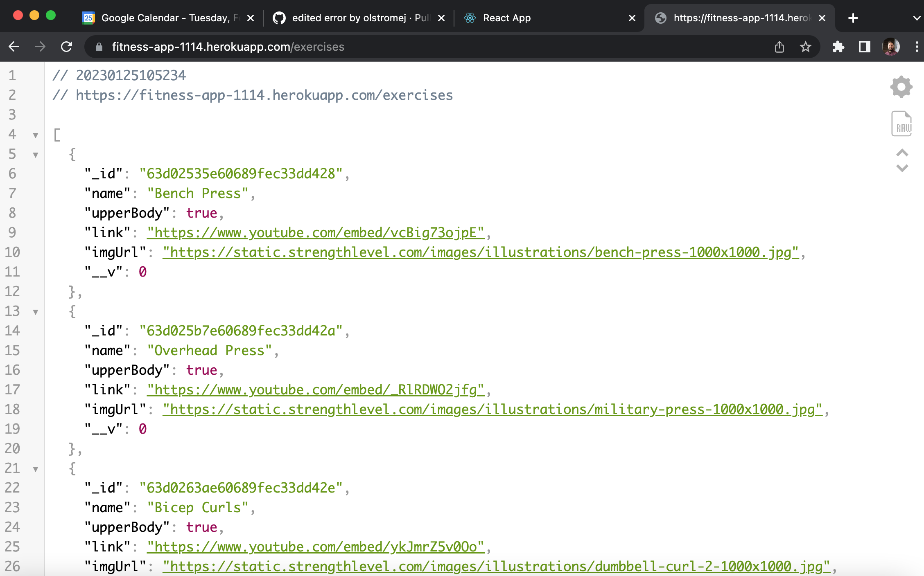The width and height of the screenshot is (924, 576).
Task: Click the bookmark/star icon in address bar
Action: (x=805, y=47)
